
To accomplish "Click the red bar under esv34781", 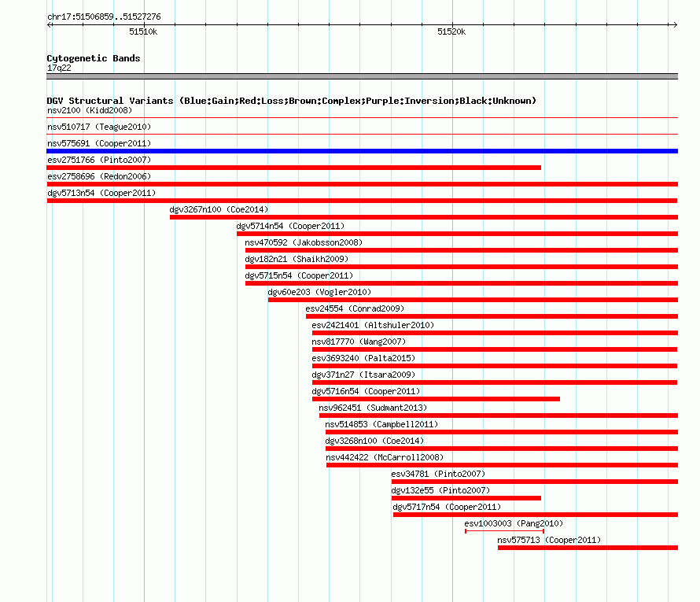I will [x=535, y=482].
